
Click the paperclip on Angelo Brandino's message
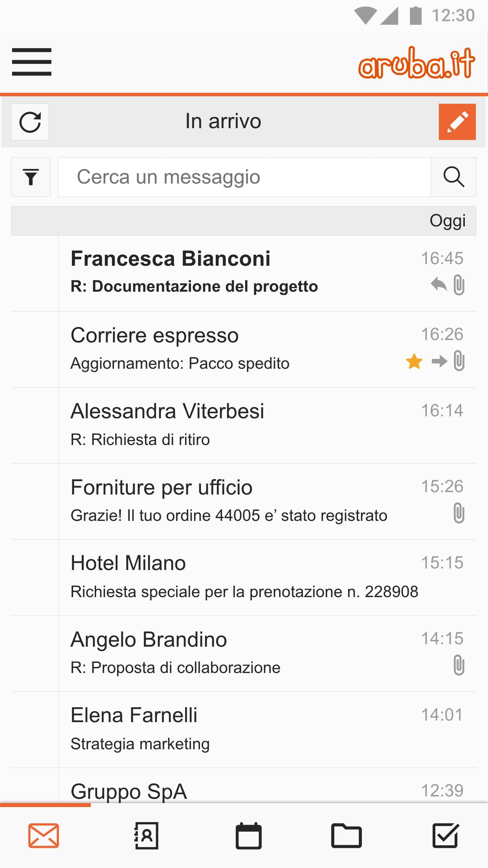click(x=459, y=665)
